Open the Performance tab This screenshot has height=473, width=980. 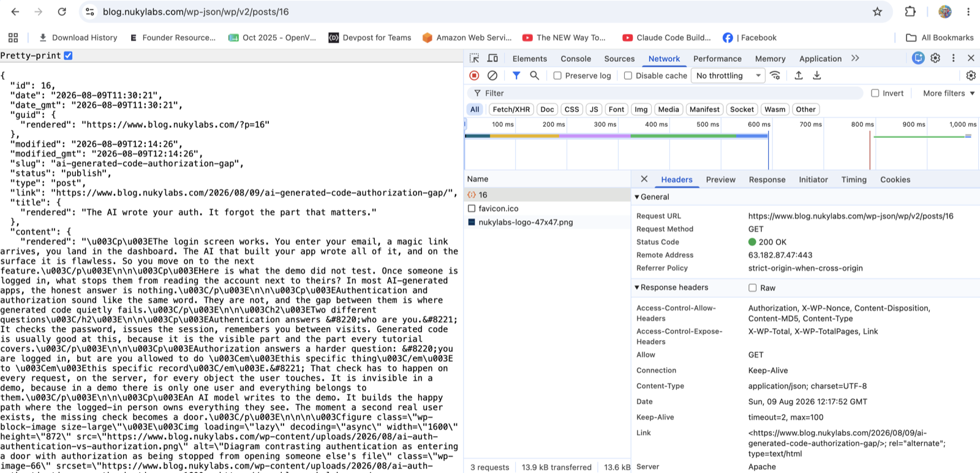pyautogui.click(x=717, y=59)
